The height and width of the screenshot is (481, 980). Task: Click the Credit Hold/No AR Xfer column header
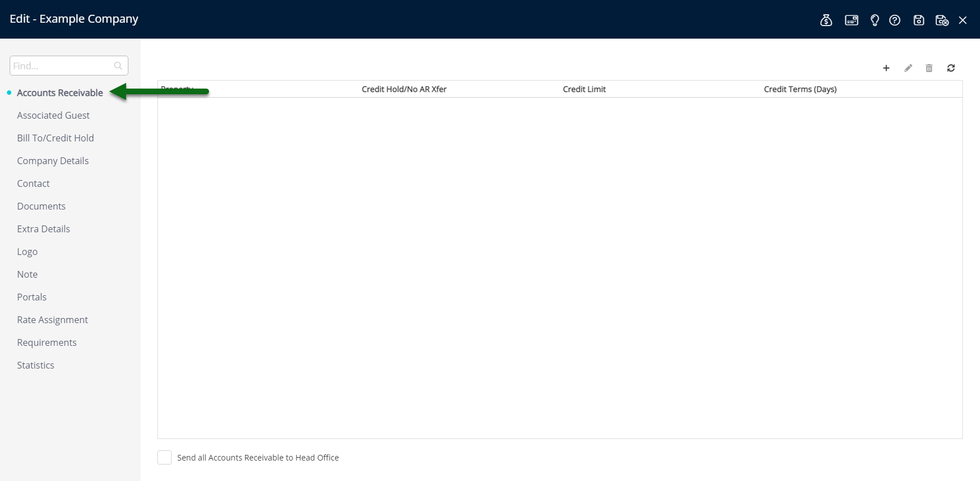click(404, 89)
